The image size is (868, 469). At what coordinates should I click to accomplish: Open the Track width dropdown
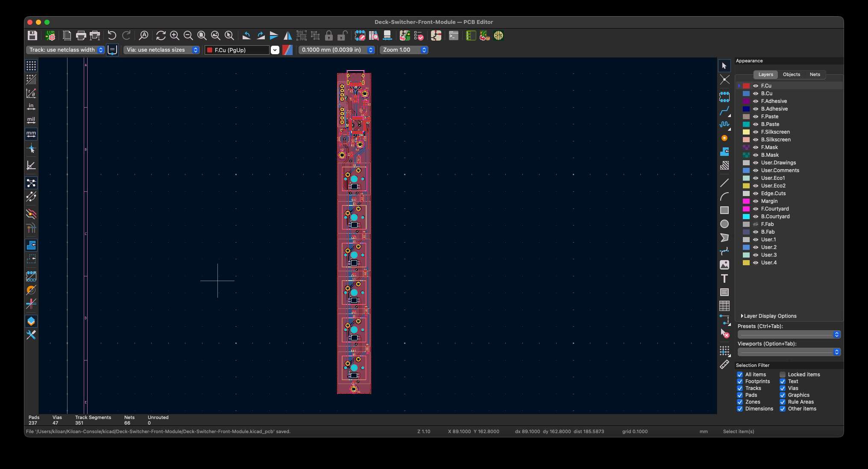65,50
